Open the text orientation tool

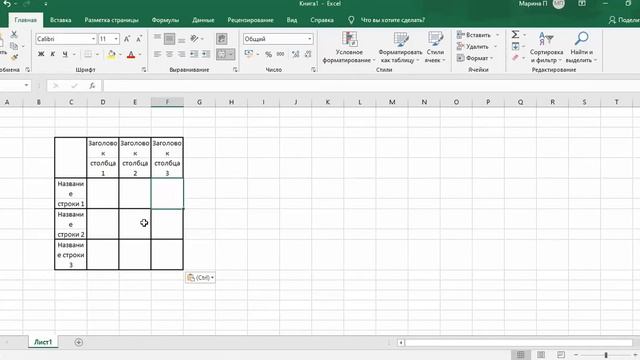(x=194, y=39)
